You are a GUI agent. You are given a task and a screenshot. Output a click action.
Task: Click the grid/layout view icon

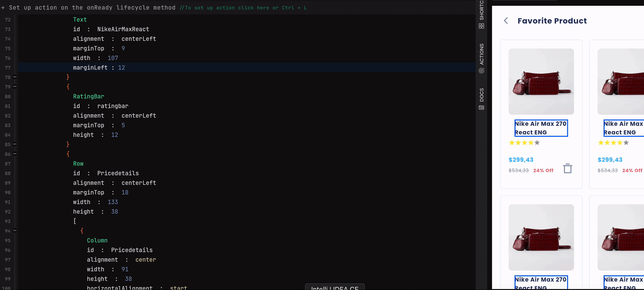click(481, 26)
